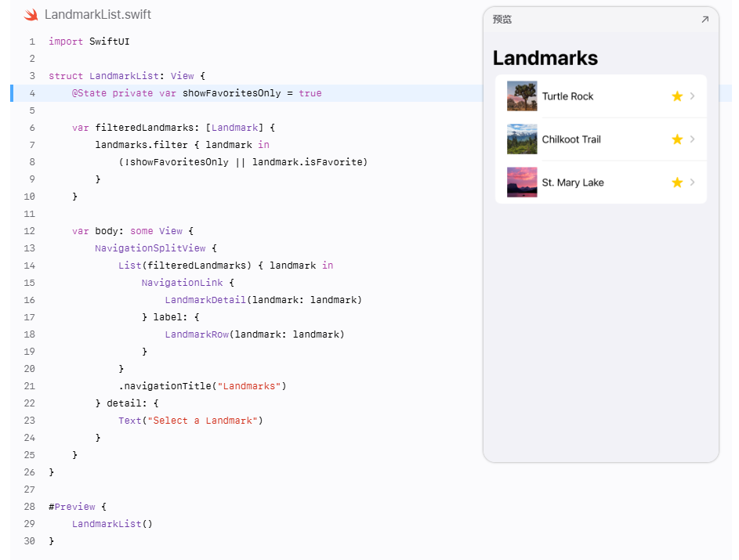The width and height of the screenshot is (739, 560).
Task: Click '.navigationTitle' on line 21
Action: coord(165,386)
